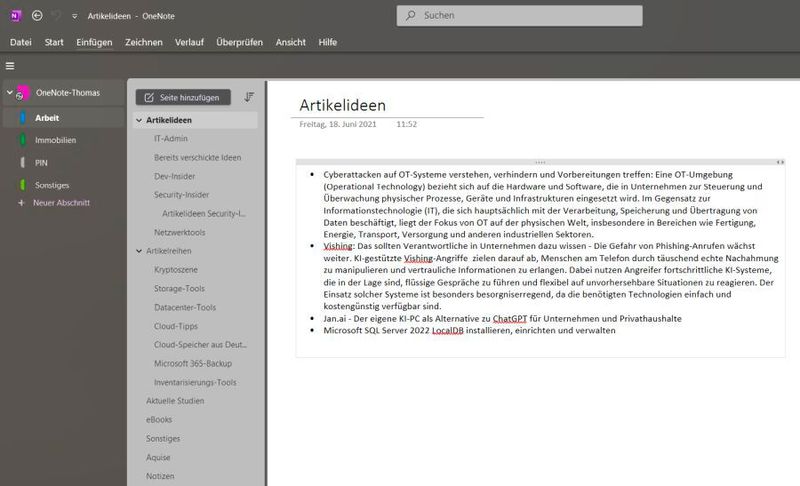Click the underlined word ChatGPT
Image resolution: width=800 pixels, height=486 pixels.
(x=510, y=319)
